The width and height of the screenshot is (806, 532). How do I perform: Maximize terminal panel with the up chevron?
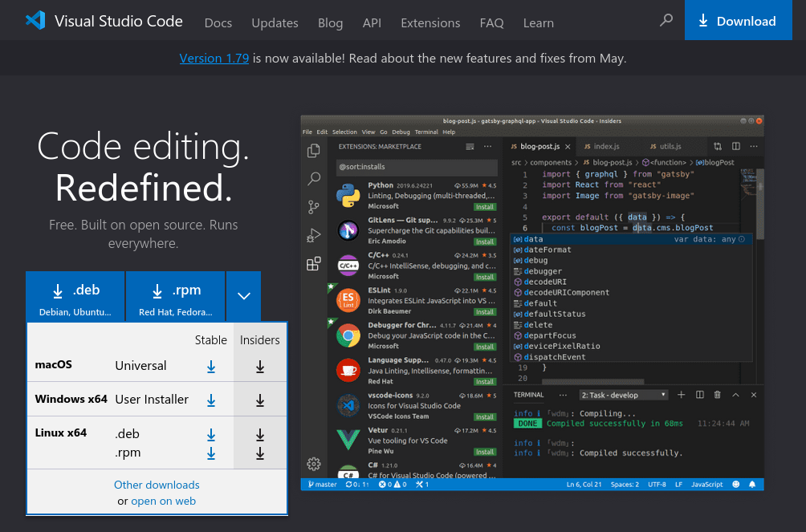(735, 395)
